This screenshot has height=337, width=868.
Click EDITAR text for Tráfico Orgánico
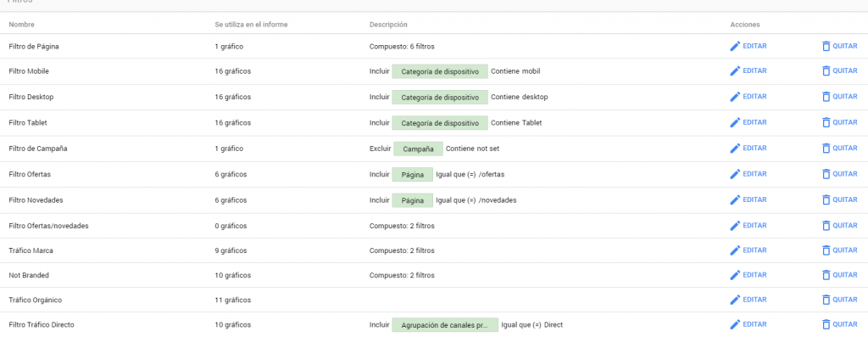click(754, 300)
